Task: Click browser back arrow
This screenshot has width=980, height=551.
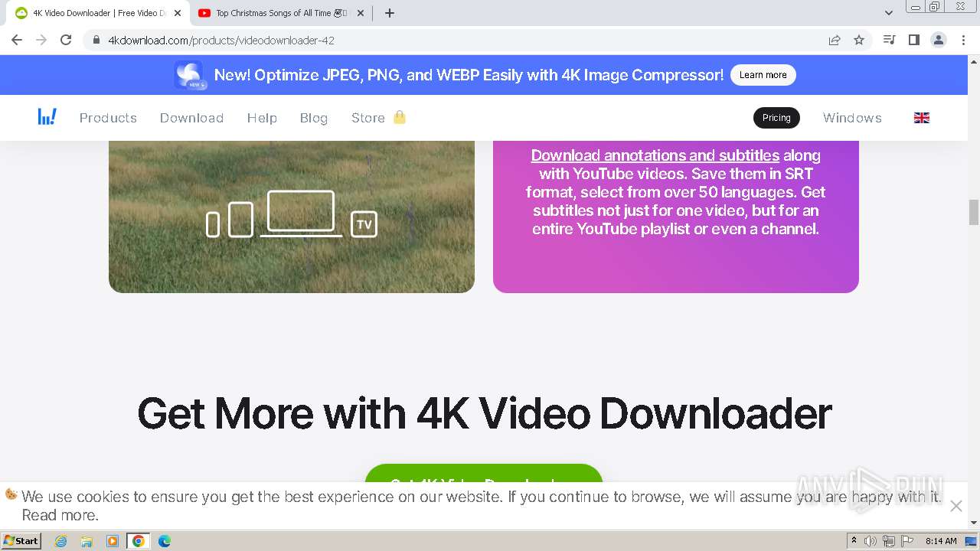Action: (x=17, y=40)
